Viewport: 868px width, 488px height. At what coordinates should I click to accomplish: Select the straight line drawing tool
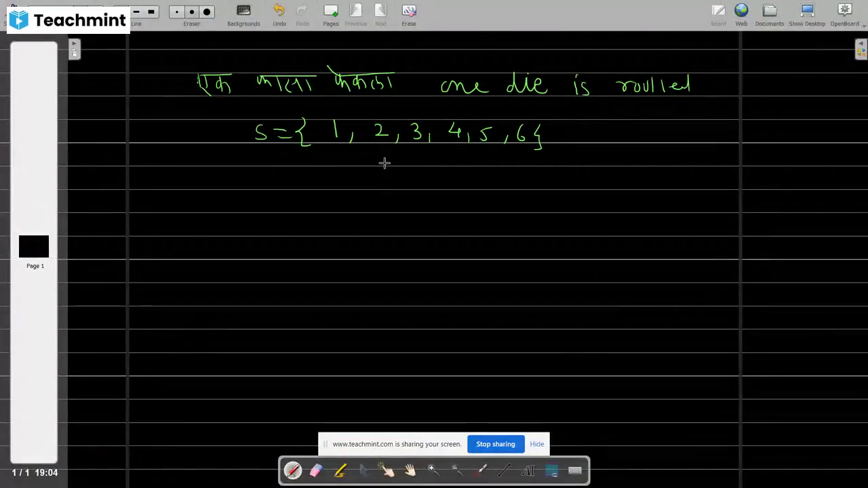[x=504, y=470]
